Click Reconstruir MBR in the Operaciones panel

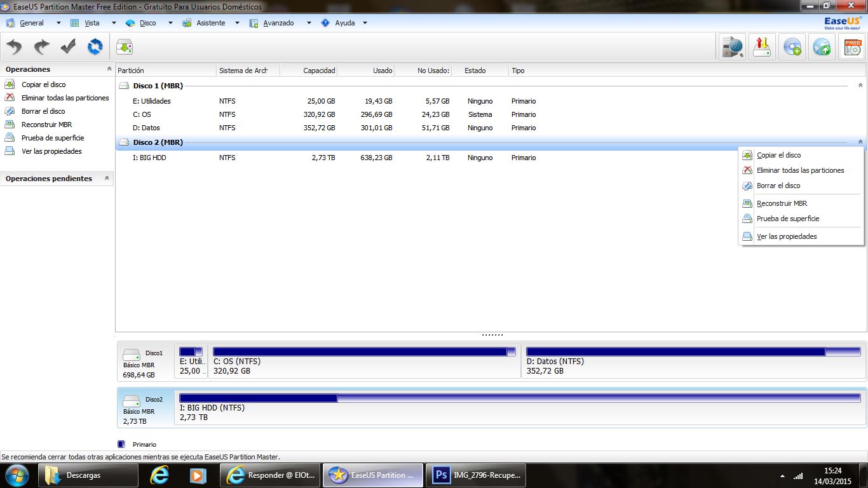pos(46,125)
